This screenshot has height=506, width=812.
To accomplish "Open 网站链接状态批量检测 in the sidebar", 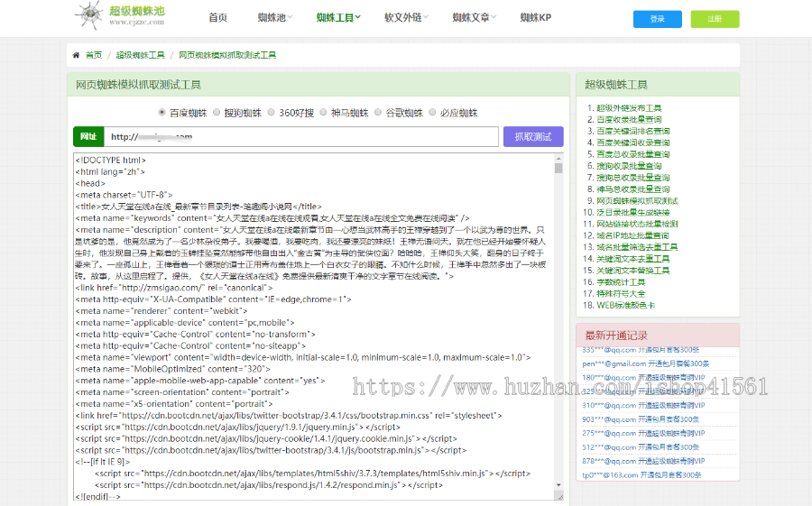I will pos(637,224).
